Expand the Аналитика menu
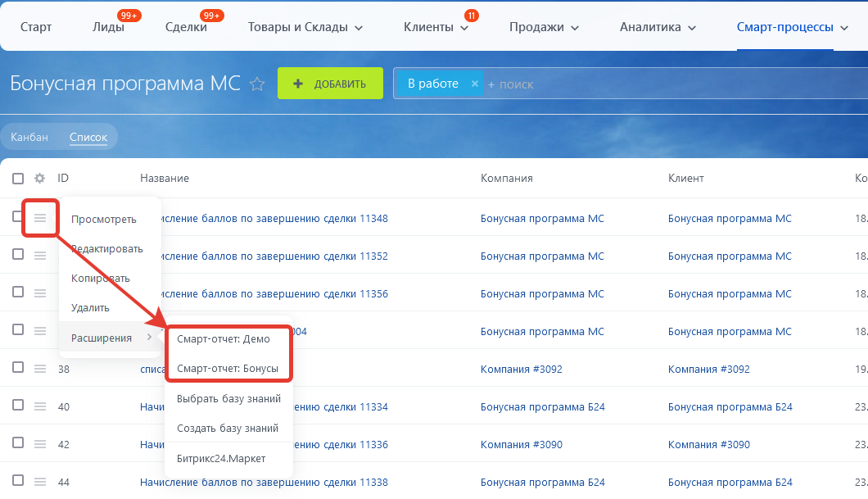Screen dimensions: 868x499 pos(658,27)
